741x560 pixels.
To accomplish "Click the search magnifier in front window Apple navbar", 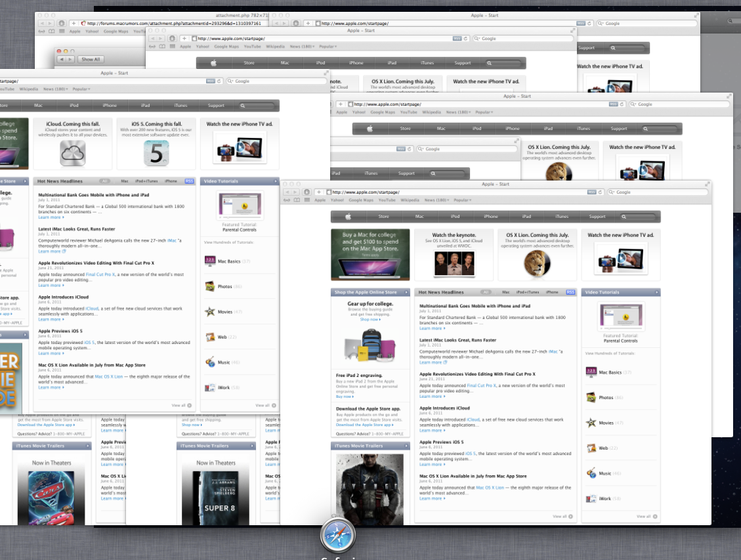I will pos(624,217).
